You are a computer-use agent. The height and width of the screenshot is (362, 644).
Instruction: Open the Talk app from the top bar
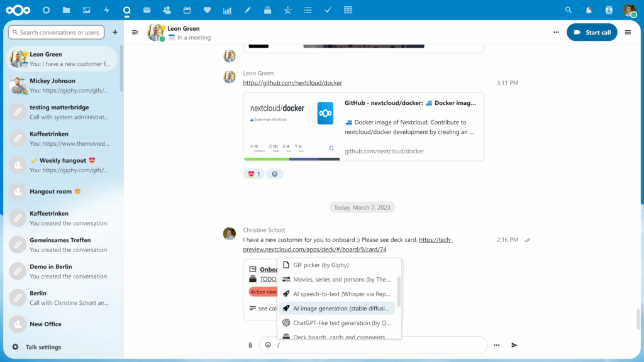coord(127,9)
